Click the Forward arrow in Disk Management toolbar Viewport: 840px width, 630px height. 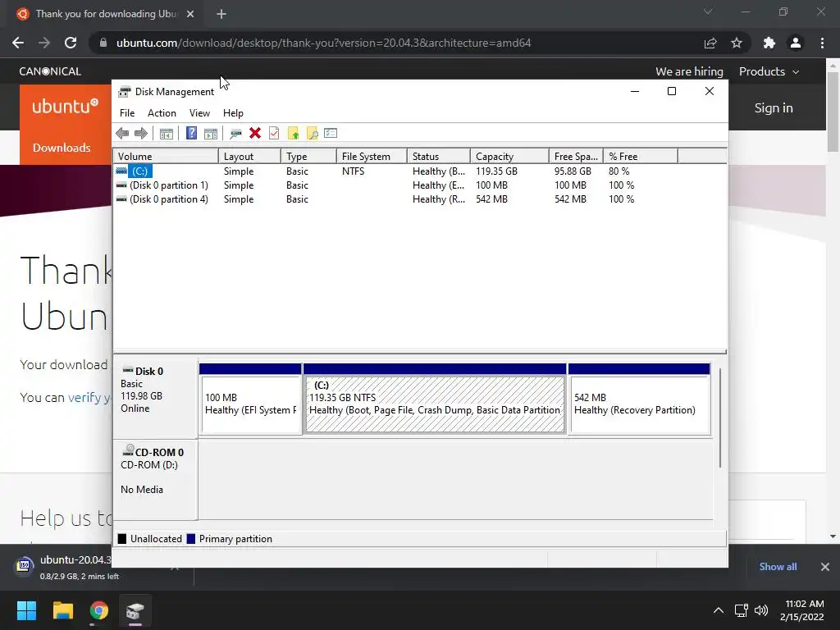pos(141,134)
